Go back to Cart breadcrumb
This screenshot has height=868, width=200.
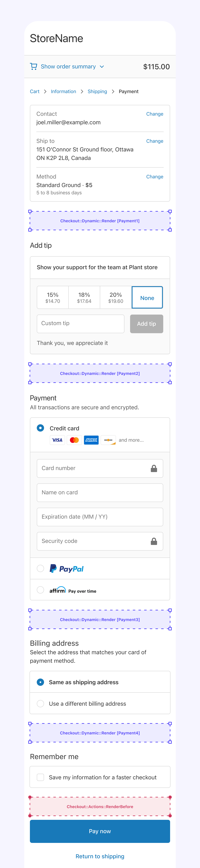click(x=35, y=91)
